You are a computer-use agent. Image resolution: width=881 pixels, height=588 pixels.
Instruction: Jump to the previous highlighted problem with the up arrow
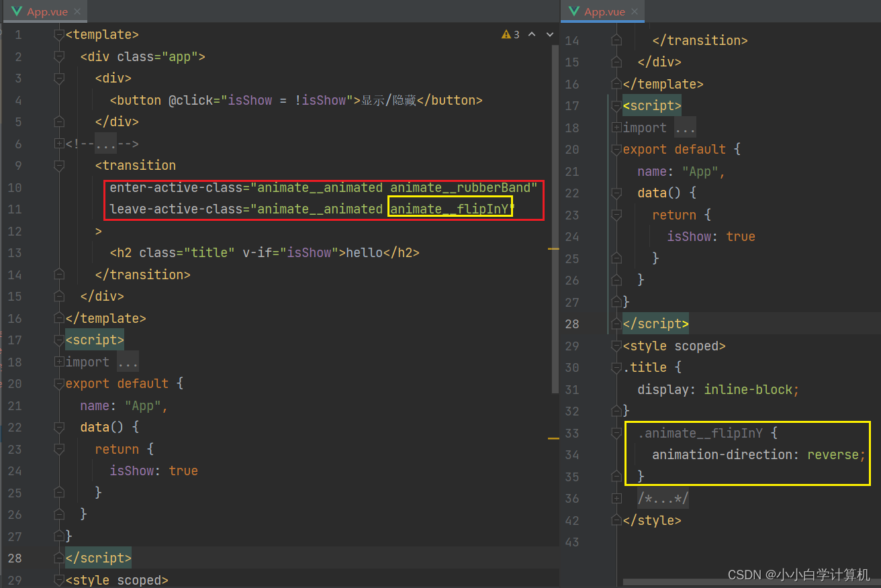(x=532, y=34)
